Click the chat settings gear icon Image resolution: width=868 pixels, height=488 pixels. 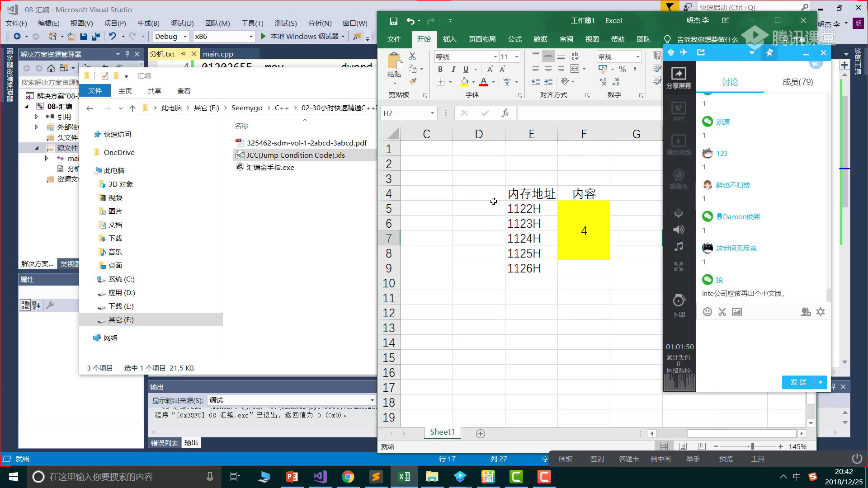(x=821, y=312)
